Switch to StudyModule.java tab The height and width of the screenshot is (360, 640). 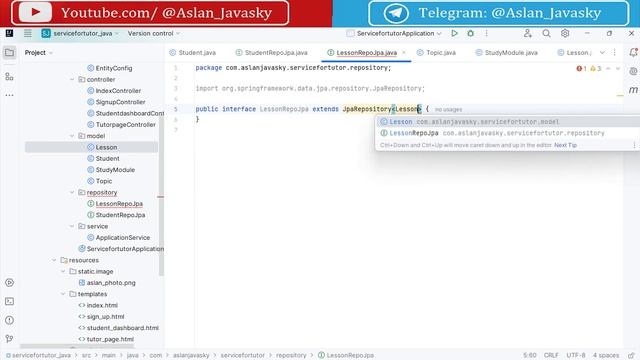[507, 53]
